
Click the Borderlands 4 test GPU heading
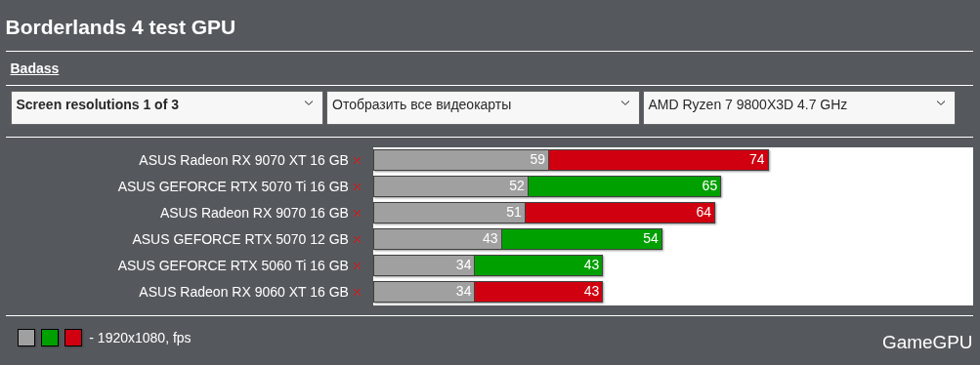coord(120,27)
